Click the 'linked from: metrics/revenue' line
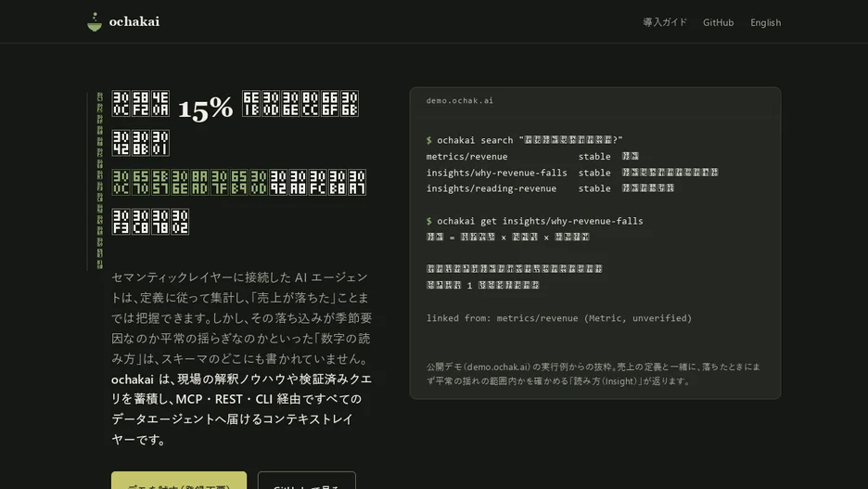868x489 pixels. tap(559, 318)
